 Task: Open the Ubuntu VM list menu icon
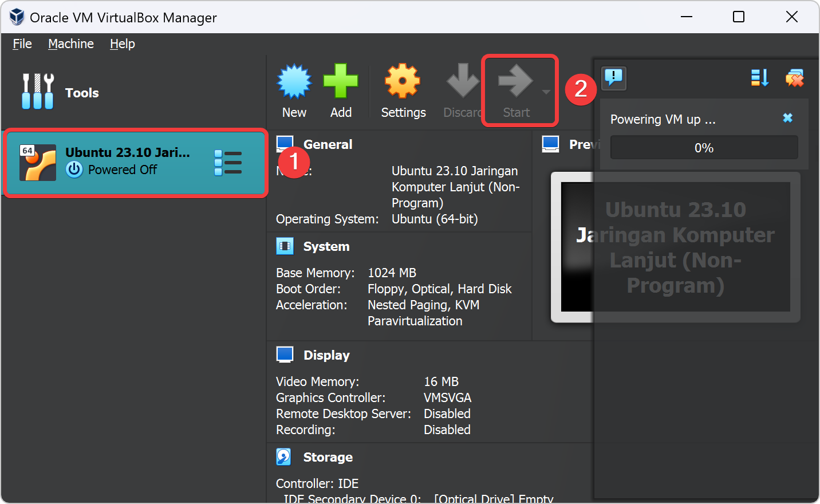coord(228,163)
